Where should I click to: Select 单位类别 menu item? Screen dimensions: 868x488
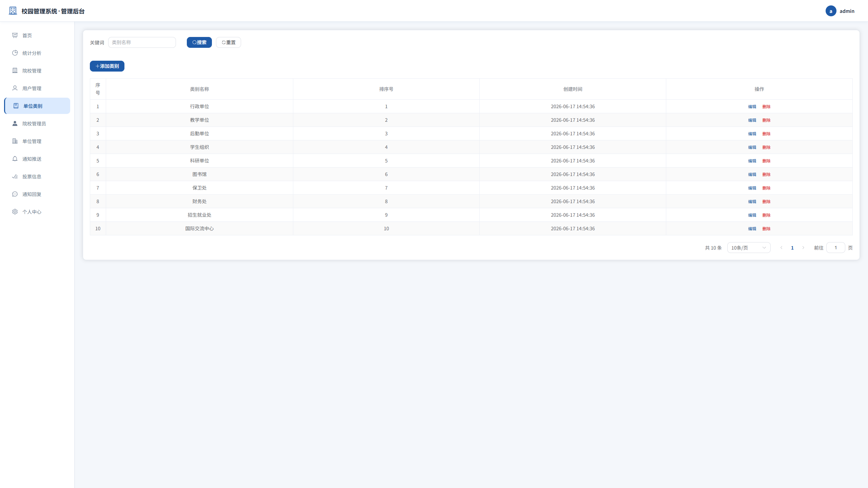point(37,106)
